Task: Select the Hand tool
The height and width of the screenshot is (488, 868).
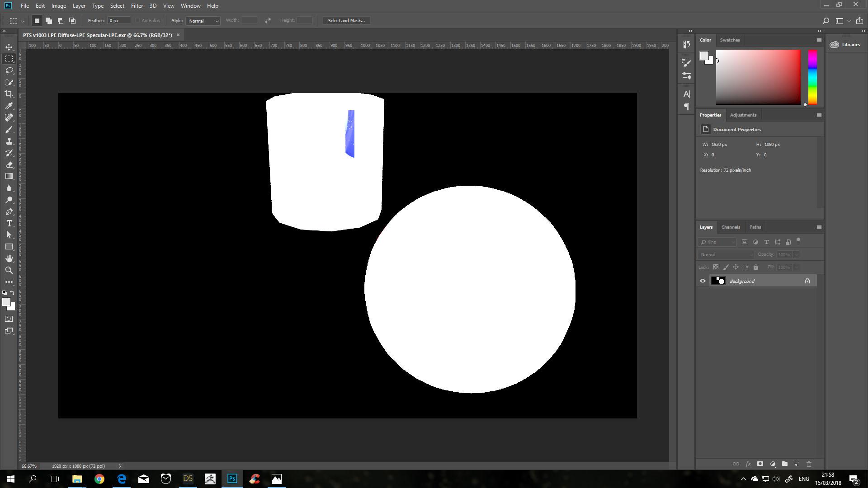Action: 9,258
